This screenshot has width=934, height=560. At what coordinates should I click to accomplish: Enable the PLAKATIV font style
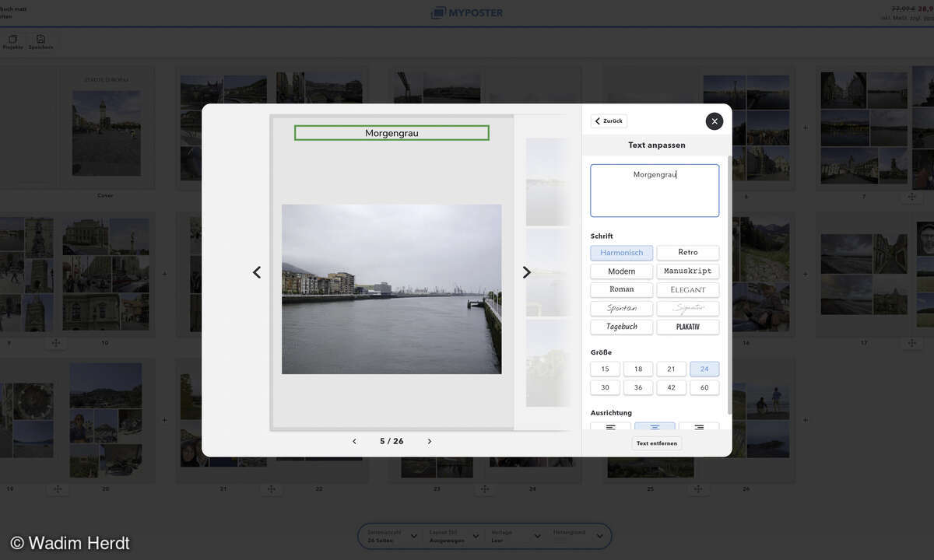click(687, 327)
